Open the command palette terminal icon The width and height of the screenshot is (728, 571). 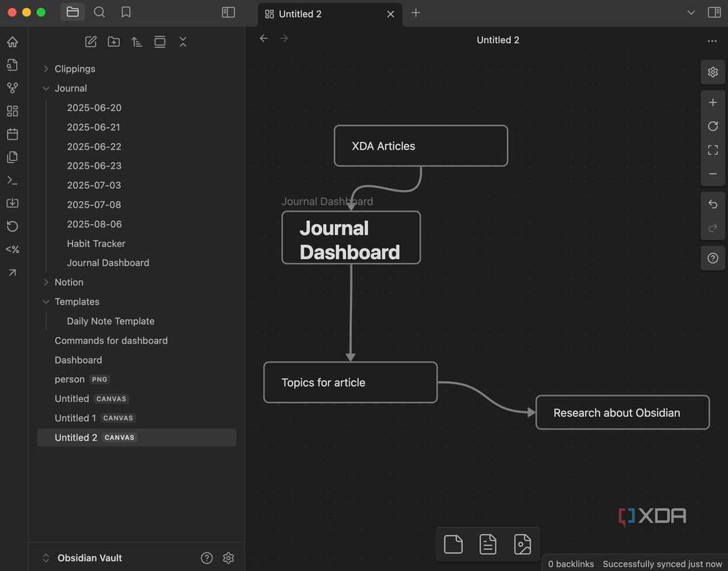[x=13, y=180]
